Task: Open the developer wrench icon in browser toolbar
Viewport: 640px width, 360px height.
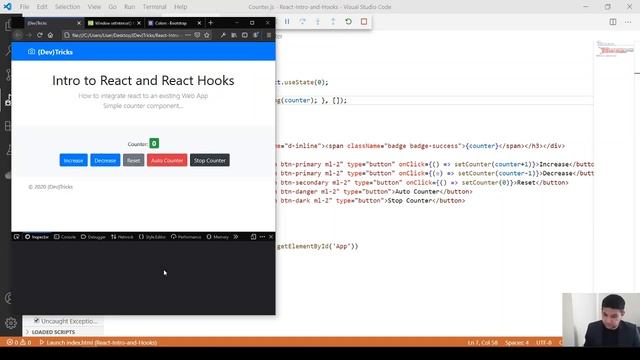Action: [x=223, y=35]
